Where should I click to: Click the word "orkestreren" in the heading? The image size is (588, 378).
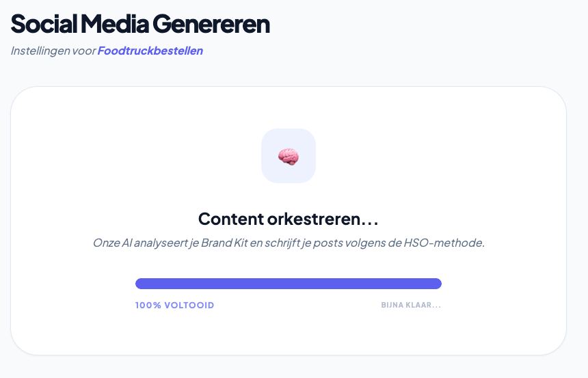point(325,219)
